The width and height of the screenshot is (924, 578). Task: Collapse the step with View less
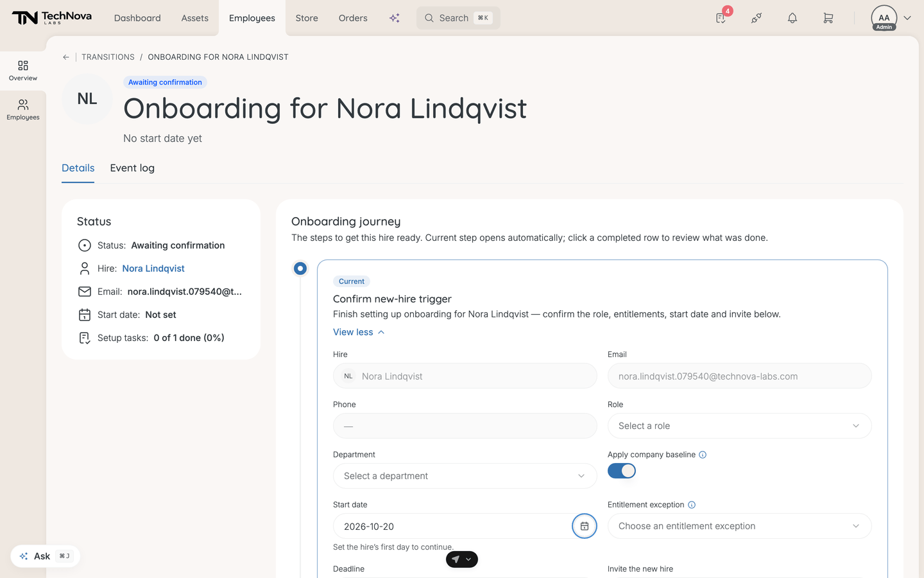pyautogui.click(x=359, y=332)
